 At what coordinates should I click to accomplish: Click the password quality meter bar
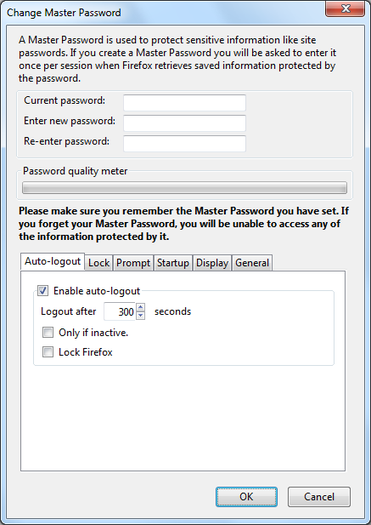(x=184, y=188)
